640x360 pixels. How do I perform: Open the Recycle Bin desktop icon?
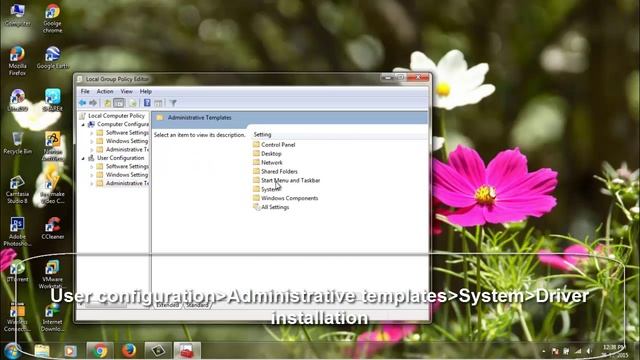[x=17, y=143]
